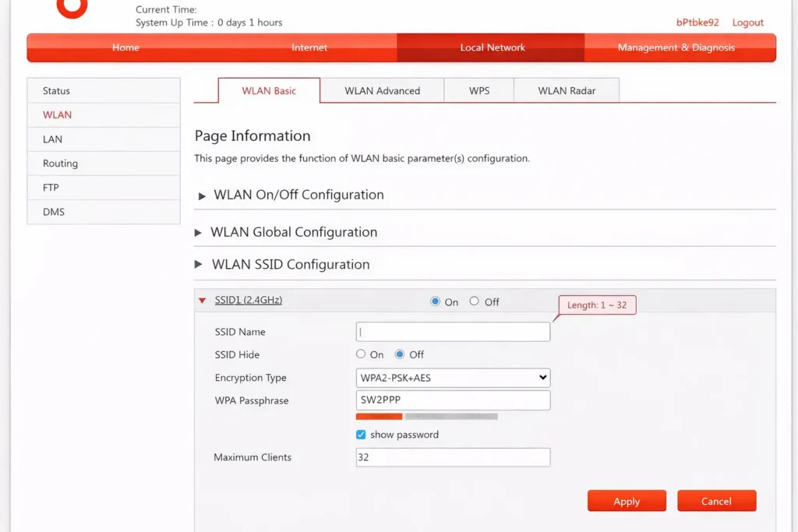This screenshot has width=798, height=532.
Task: Go to Management & Diagnosis menu
Action: point(676,48)
